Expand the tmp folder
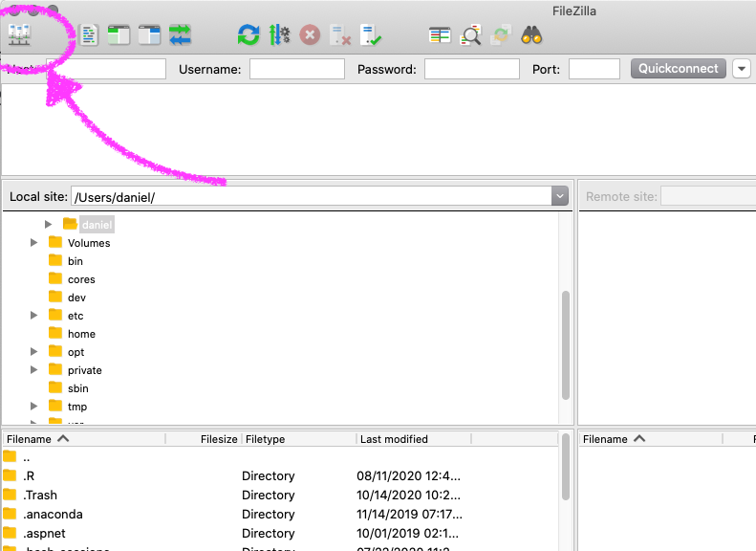 (33, 407)
